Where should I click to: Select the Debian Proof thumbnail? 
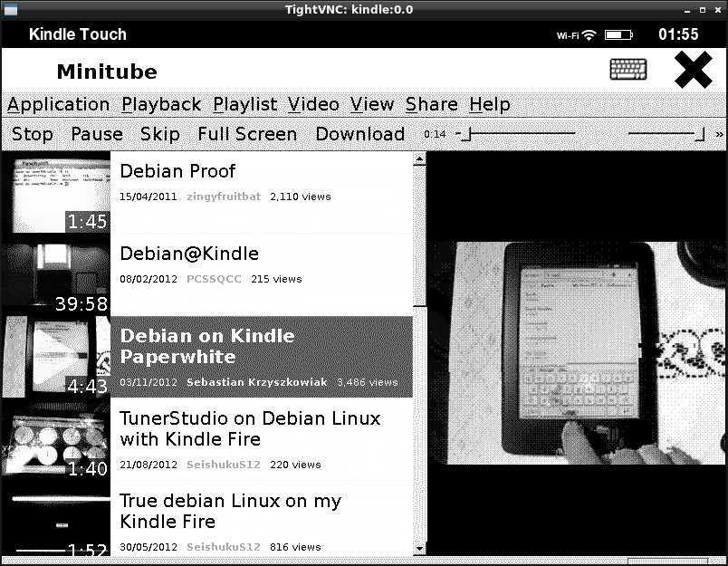tap(56, 192)
